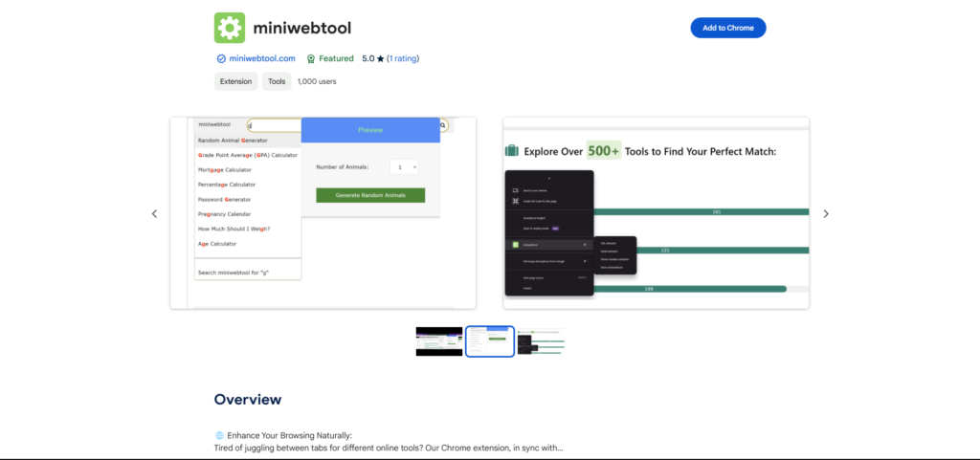Click Generate Random Animals button in screenshot

click(x=370, y=195)
